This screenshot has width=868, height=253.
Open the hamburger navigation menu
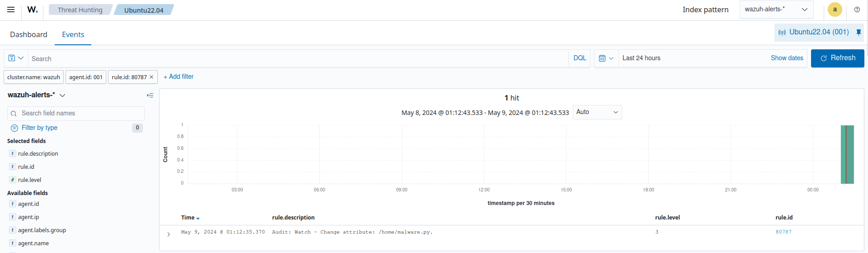click(11, 10)
